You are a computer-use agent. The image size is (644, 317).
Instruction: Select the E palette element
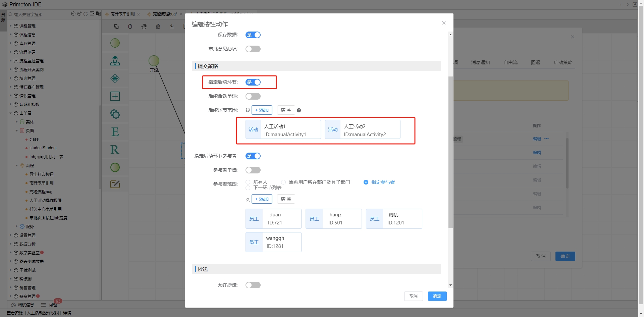point(115,132)
